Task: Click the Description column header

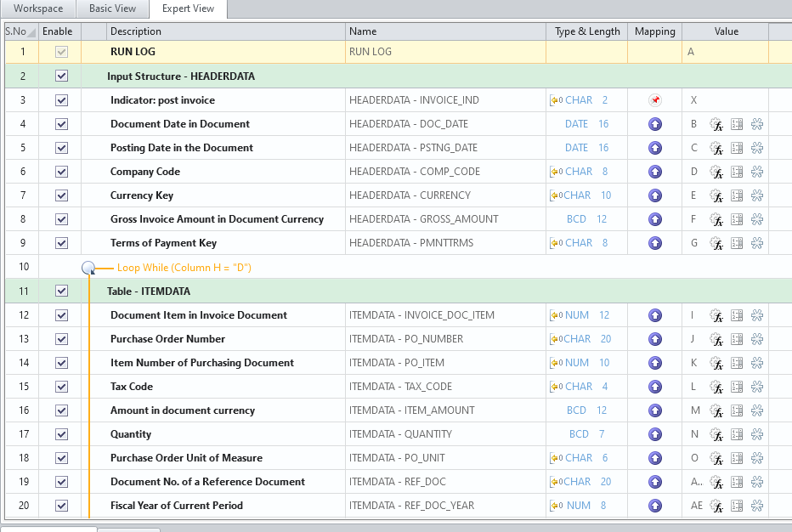Action: click(x=226, y=31)
